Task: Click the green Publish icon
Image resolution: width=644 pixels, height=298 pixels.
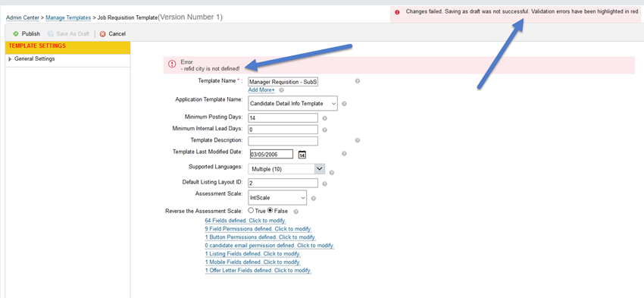Action: tap(16, 33)
